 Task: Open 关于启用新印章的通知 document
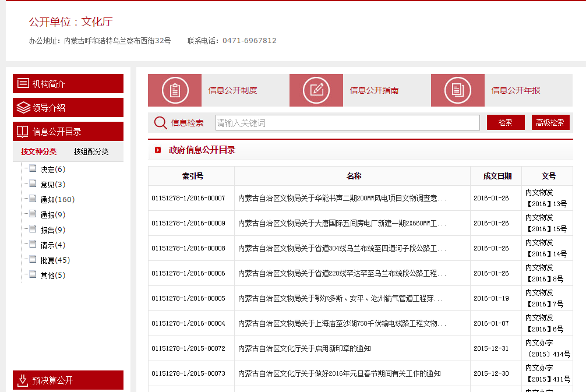305,348
